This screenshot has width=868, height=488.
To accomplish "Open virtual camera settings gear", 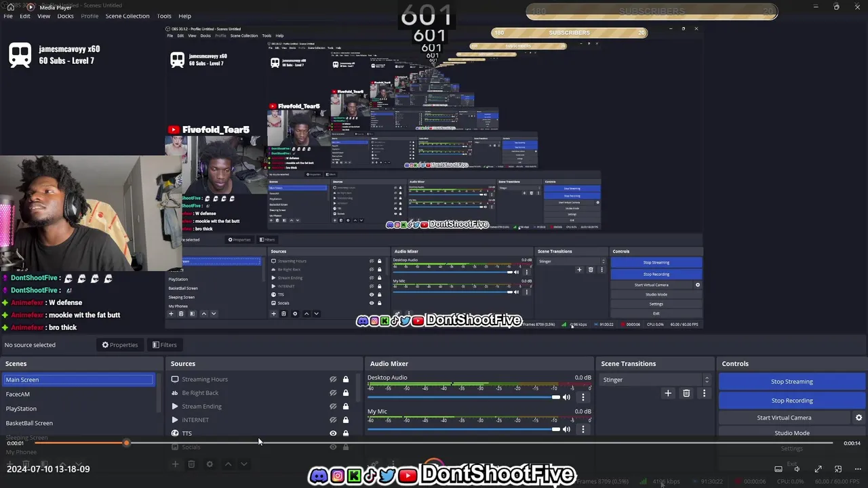I will coord(859,418).
